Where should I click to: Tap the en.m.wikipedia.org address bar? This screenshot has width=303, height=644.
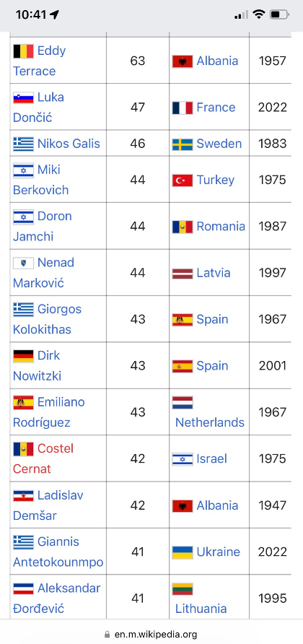(x=151, y=634)
